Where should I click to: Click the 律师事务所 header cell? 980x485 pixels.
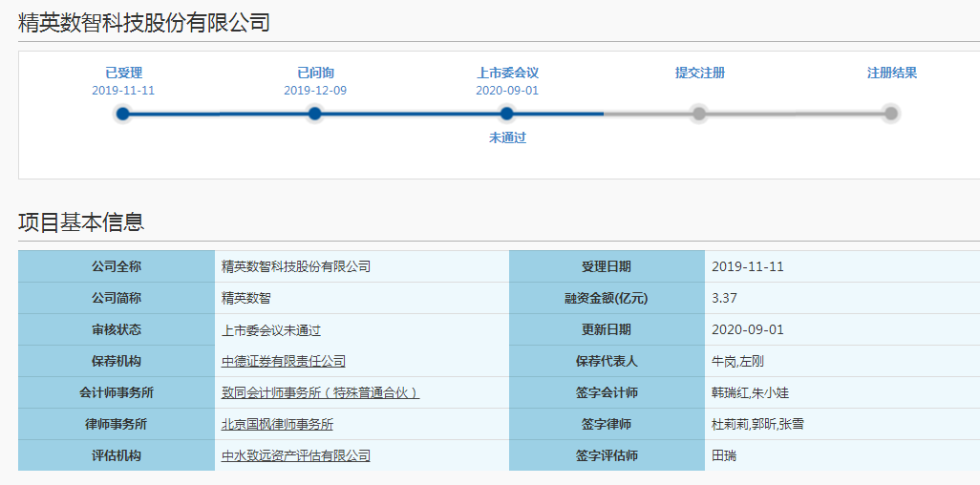coord(117,424)
